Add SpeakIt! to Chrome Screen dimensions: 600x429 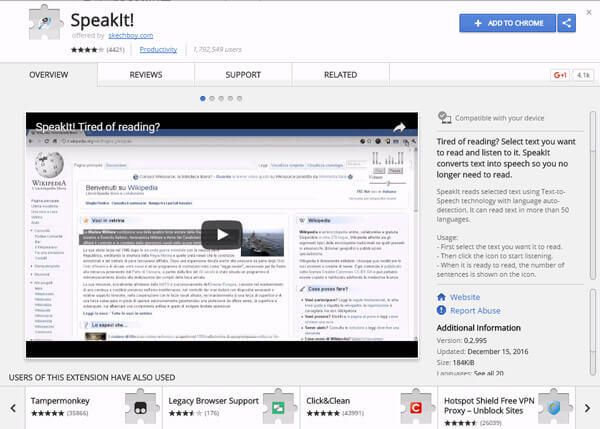pyautogui.click(x=507, y=23)
